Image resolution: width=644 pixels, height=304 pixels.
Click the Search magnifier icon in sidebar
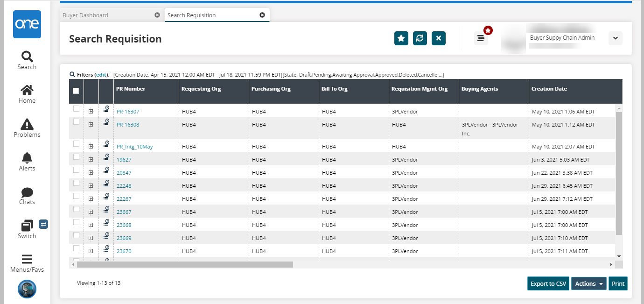pos(27,57)
